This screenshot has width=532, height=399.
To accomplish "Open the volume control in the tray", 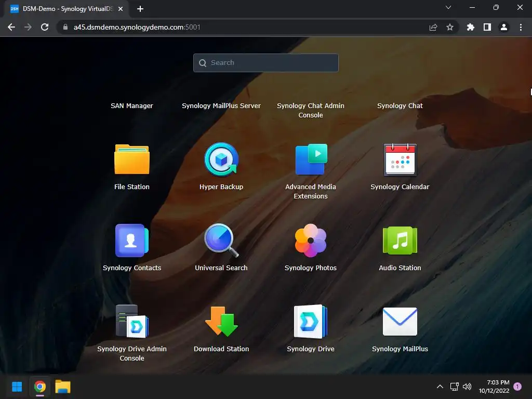I will [467, 387].
